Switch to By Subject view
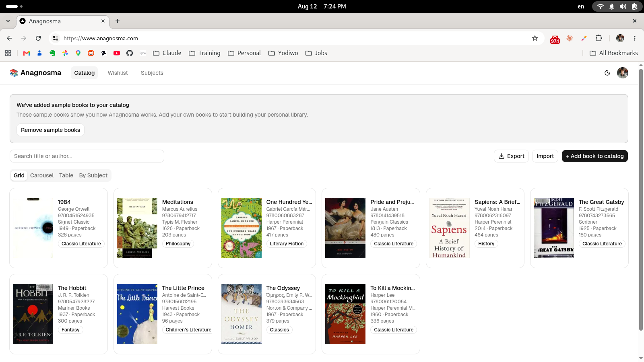Screen dimensions: 644x362 click(93, 175)
